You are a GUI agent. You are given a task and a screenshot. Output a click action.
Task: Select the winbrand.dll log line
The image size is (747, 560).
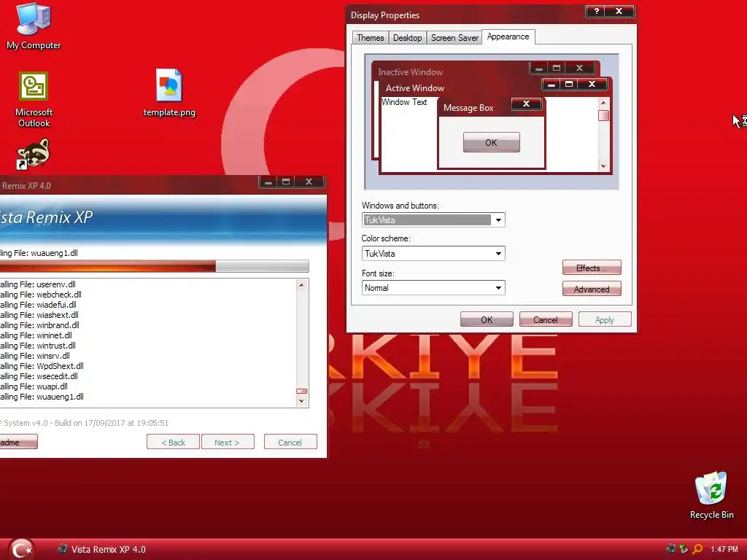pos(40,325)
